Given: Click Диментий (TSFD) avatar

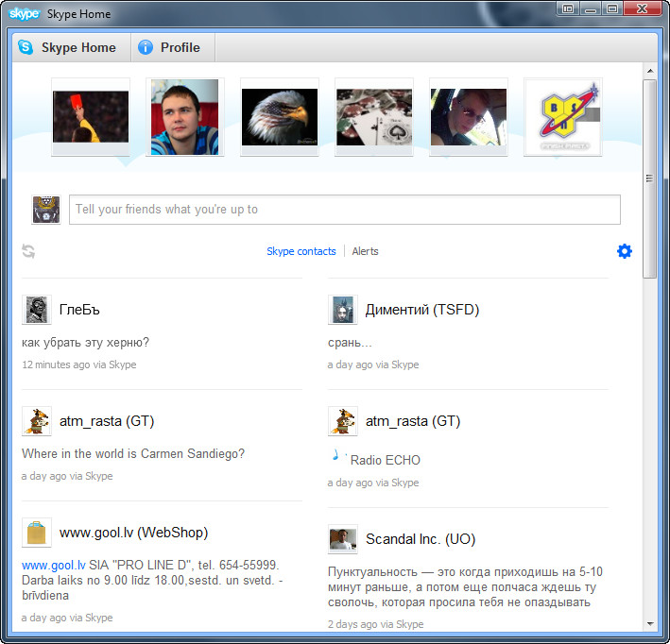Looking at the screenshot, I should pos(343,310).
